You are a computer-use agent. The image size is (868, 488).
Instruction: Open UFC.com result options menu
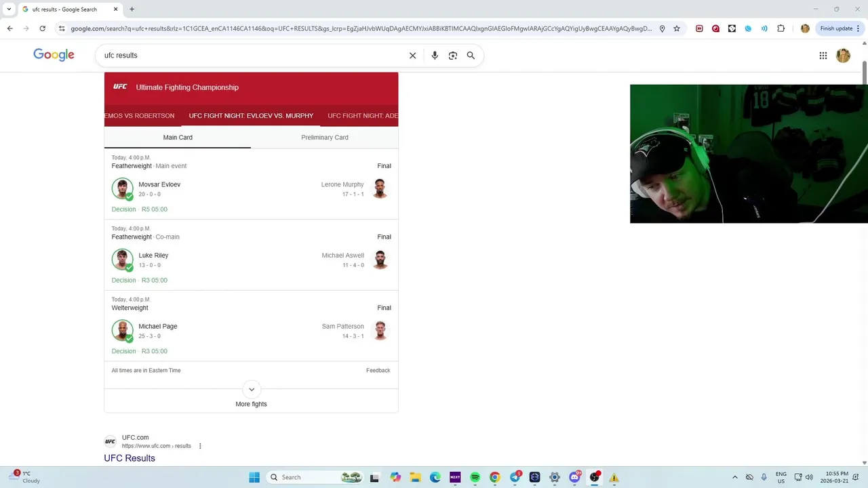[200, 446]
